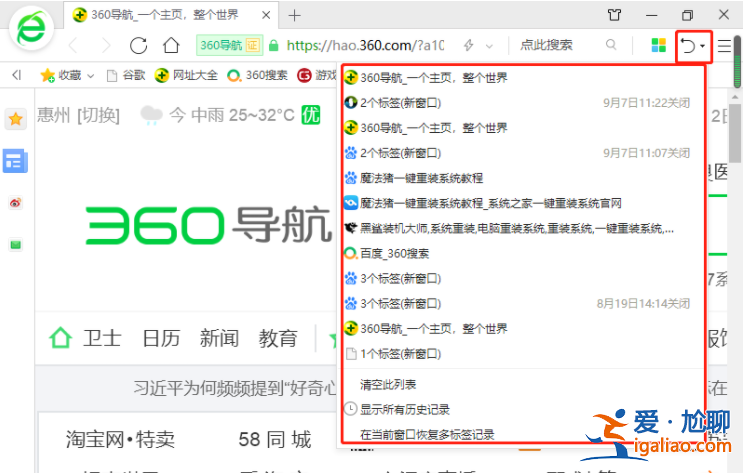Image resolution: width=744 pixels, height=473 pixels.
Task: Open the hamburger main menu
Action: coord(724,46)
